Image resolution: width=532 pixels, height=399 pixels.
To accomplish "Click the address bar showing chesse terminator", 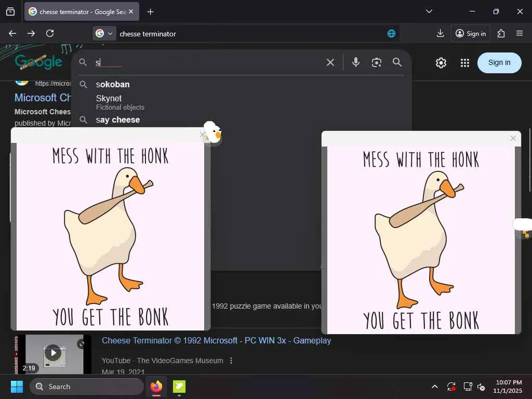I will pyautogui.click(x=251, y=34).
